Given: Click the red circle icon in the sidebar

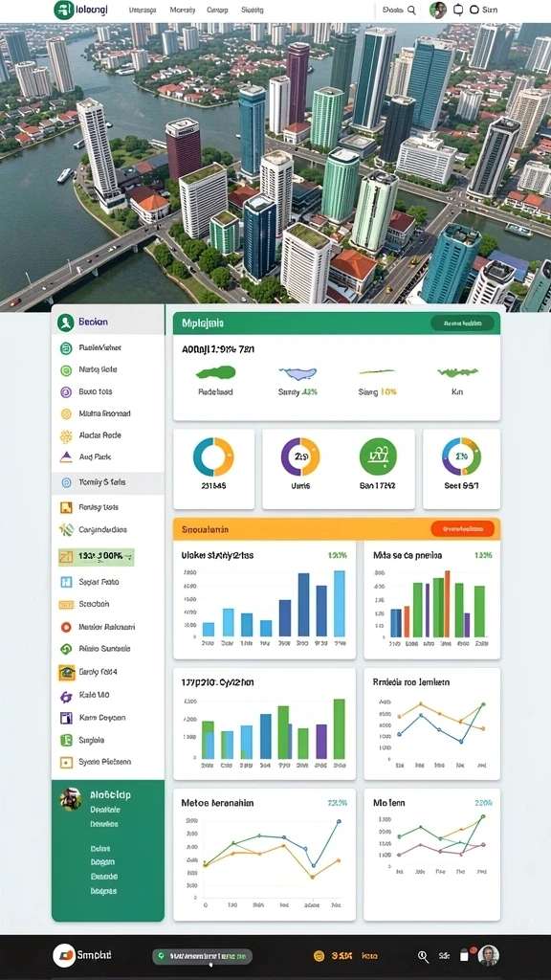Looking at the screenshot, I should 66,627.
